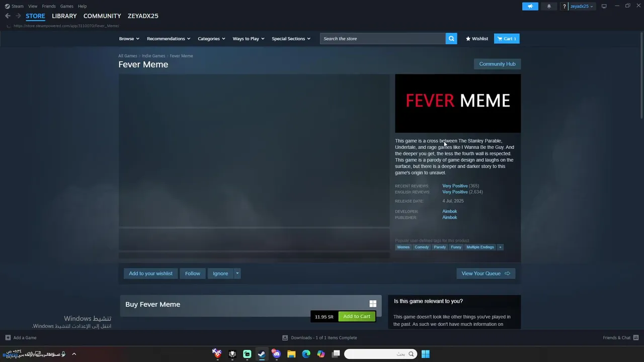This screenshot has width=644, height=362.
Task: Open the Discord icon in the taskbar
Action: [x=276, y=354]
